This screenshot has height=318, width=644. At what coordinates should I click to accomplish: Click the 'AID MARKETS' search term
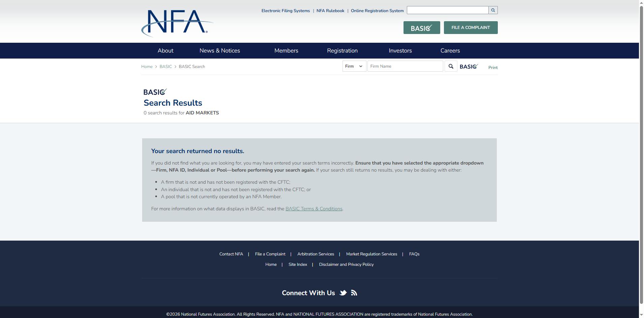point(202,113)
